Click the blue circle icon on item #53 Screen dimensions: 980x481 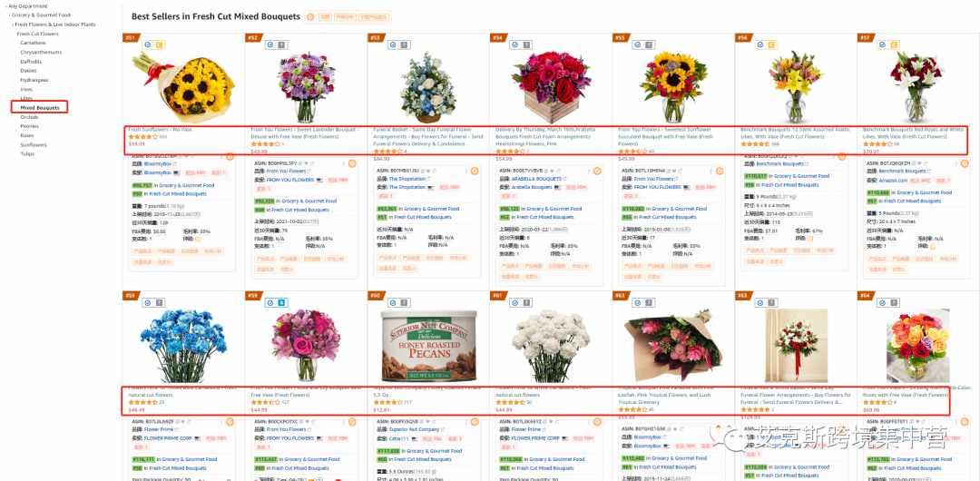click(x=392, y=45)
